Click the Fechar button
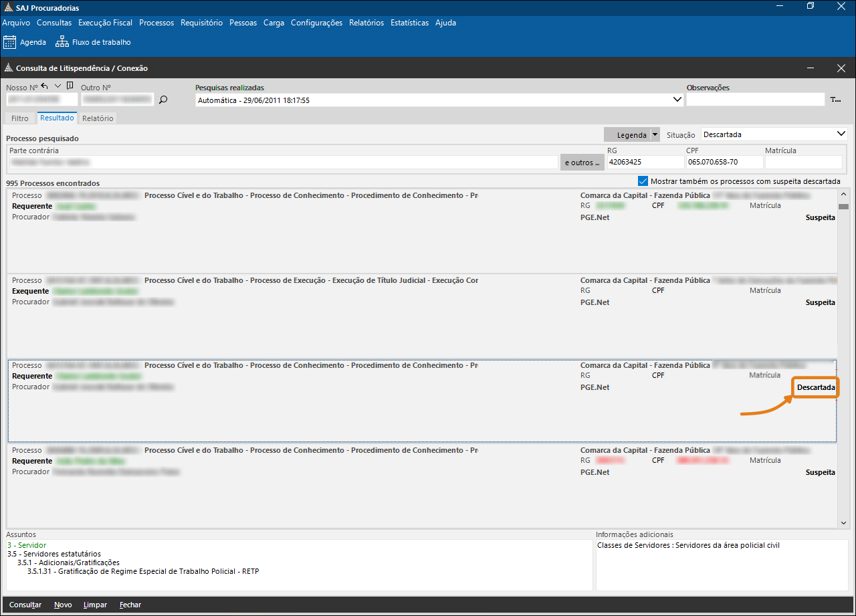 tap(130, 605)
